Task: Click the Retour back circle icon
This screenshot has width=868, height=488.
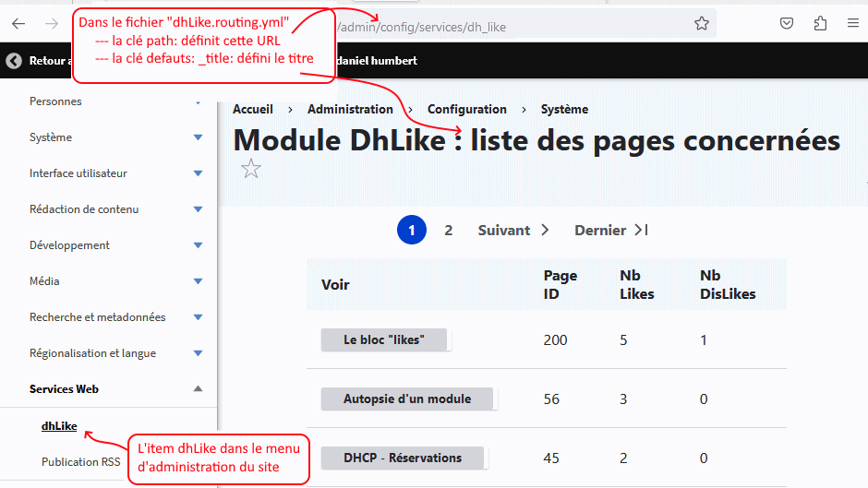Action: (14, 61)
